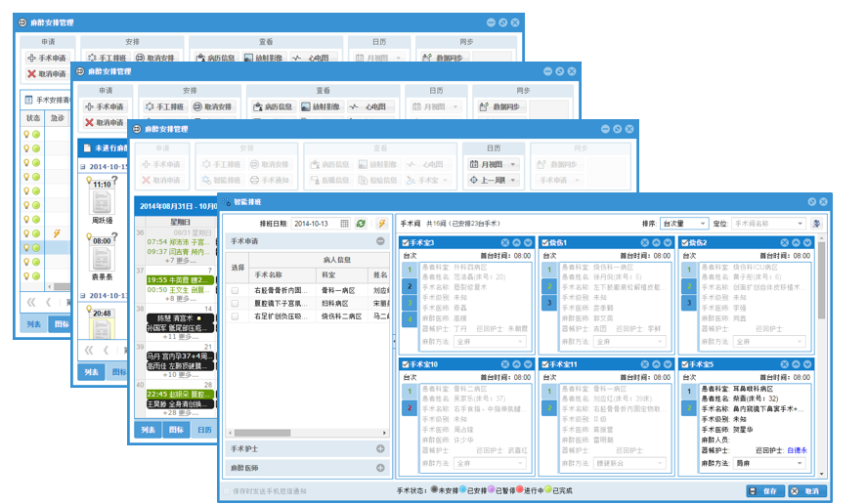Move 烧伤2 card up with its up arrow
This screenshot has width=866, height=504.
click(x=796, y=243)
